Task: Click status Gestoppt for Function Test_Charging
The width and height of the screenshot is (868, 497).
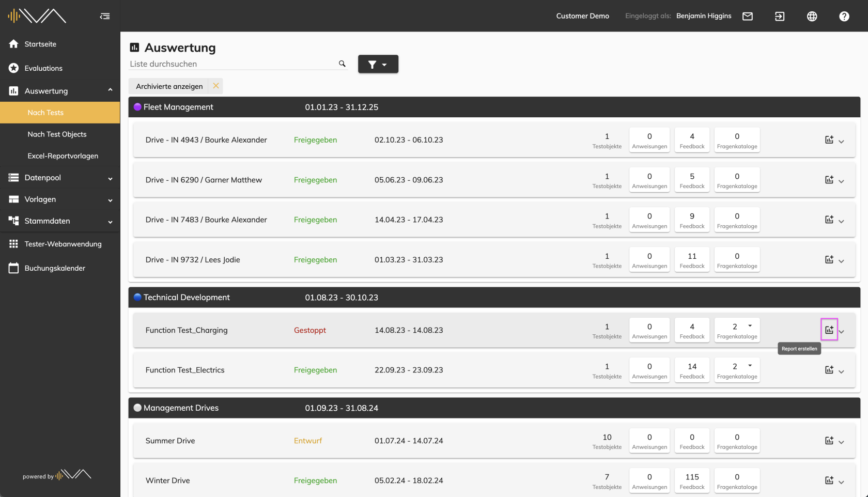Action: point(310,330)
